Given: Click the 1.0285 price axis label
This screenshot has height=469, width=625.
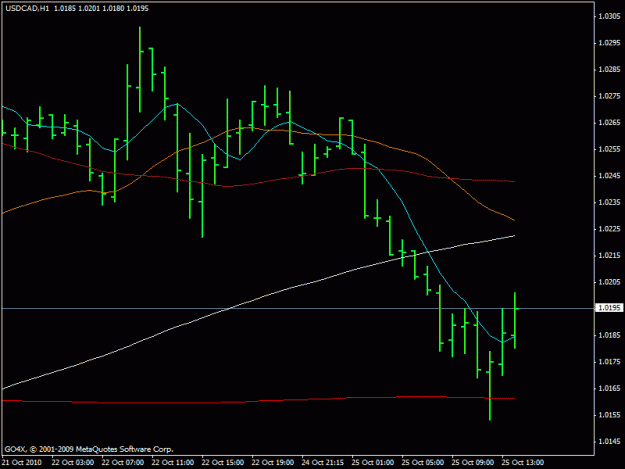Looking at the screenshot, I should pos(610,69).
